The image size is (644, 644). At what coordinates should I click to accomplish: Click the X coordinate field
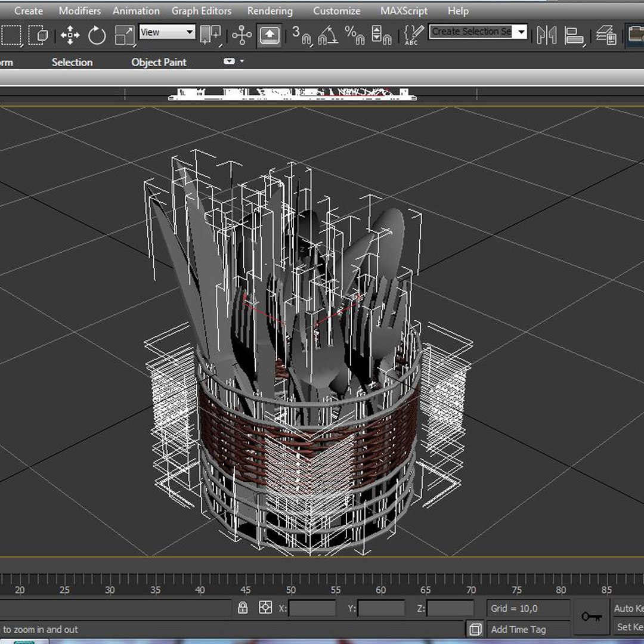(x=312, y=608)
